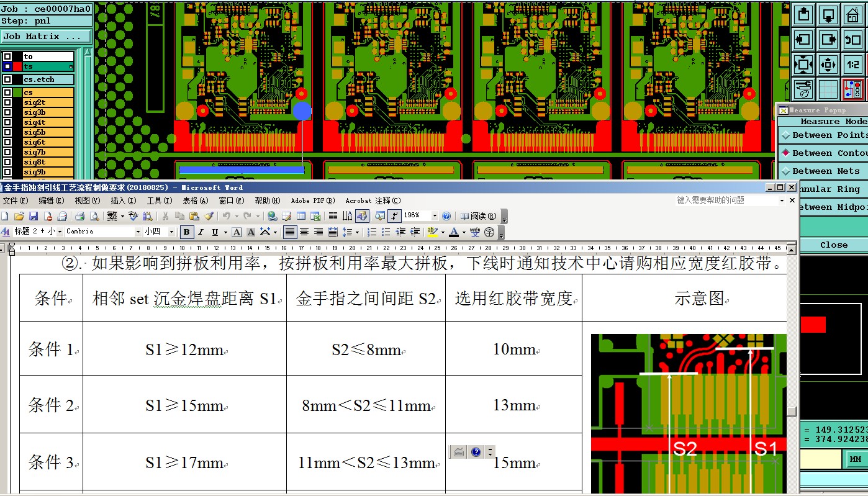Open the Genesis tools and palette icon

803,89
